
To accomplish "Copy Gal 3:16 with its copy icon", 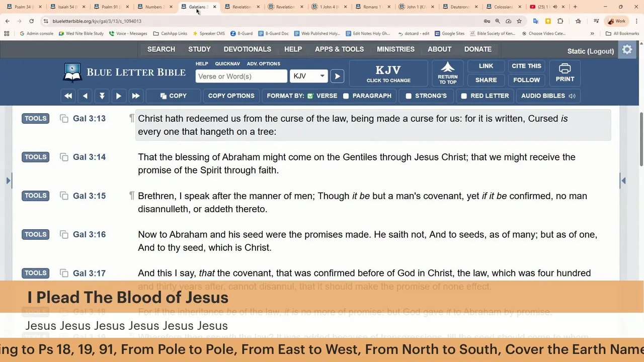I will (x=64, y=235).
